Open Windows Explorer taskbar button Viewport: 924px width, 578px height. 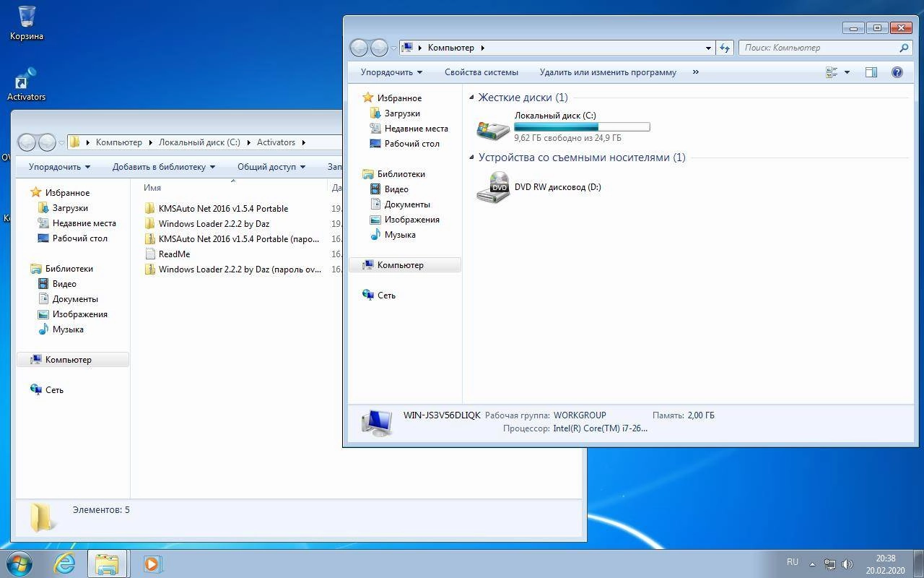tap(107, 564)
